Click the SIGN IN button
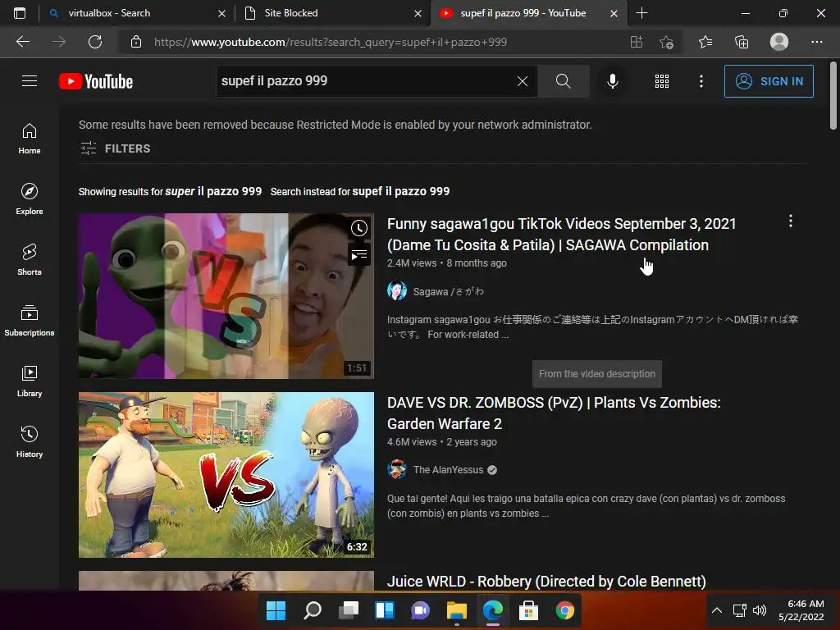The height and width of the screenshot is (630, 840). point(768,81)
